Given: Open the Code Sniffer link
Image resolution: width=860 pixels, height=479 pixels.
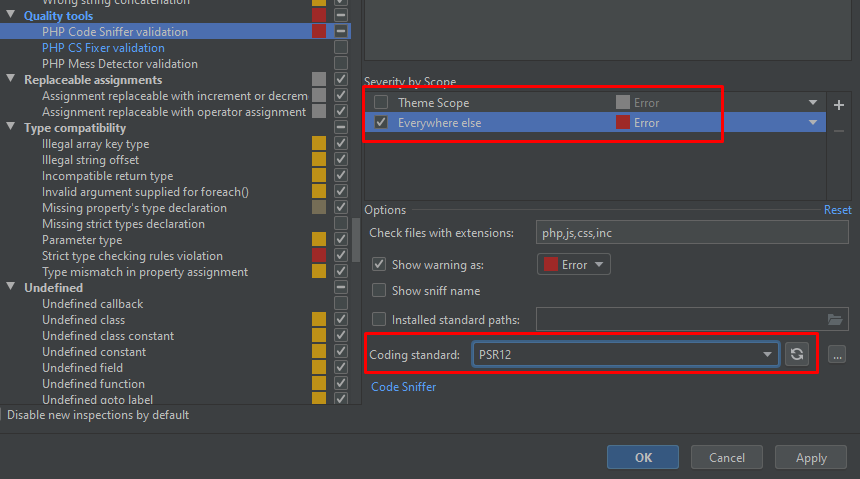Looking at the screenshot, I should 404,387.
